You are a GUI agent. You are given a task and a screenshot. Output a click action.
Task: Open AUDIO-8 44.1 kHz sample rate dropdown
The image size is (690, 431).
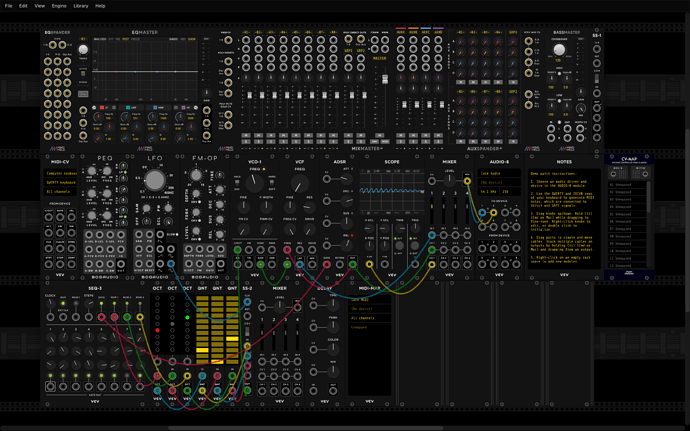pos(489,192)
